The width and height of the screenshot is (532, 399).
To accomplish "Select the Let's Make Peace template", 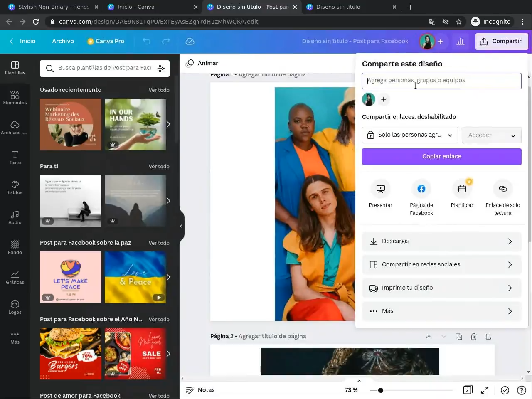I will [x=71, y=277].
